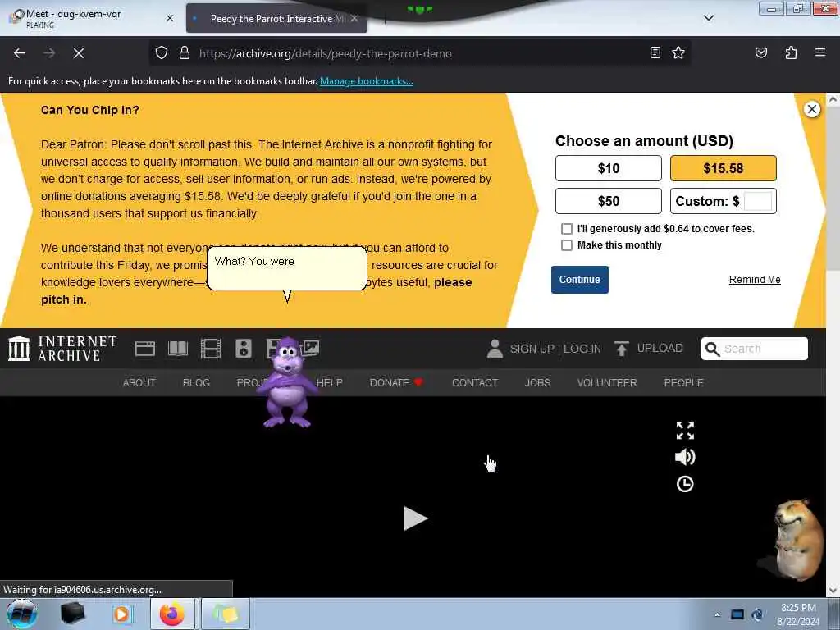Click the Bonzi Buddy purple gorilla
This screenshot has width=840, height=630.
[x=287, y=383]
